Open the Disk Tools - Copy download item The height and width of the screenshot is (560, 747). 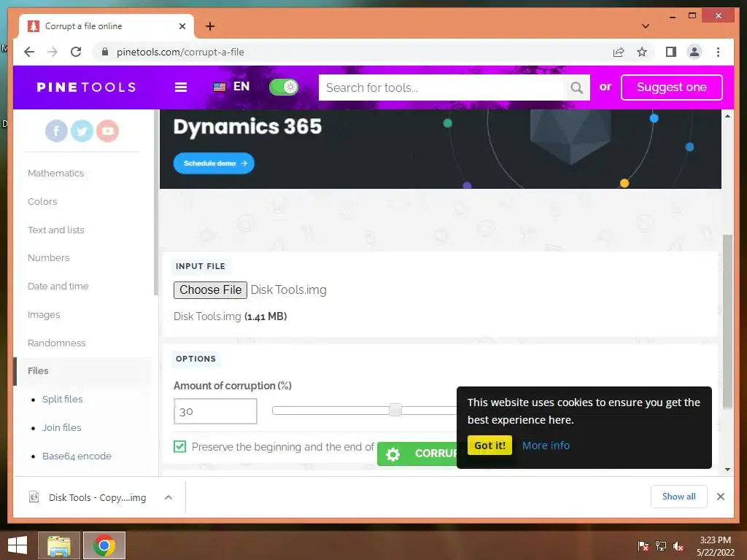click(x=97, y=497)
